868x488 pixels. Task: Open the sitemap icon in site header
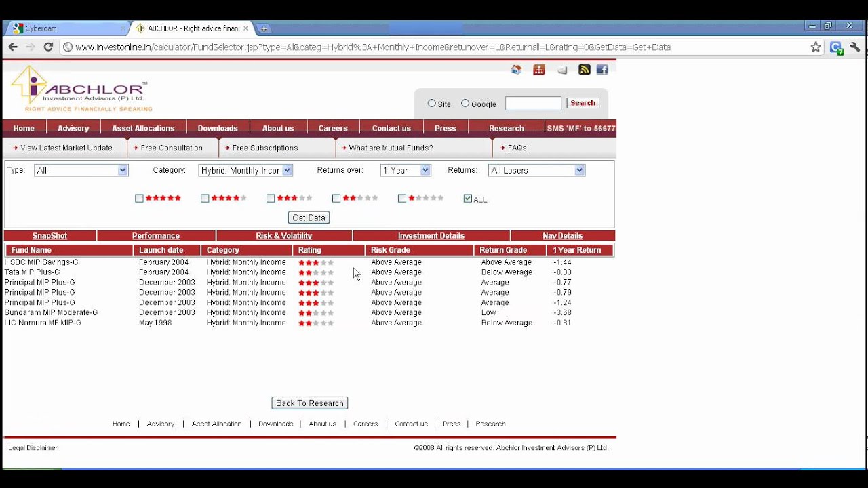point(539,69)
